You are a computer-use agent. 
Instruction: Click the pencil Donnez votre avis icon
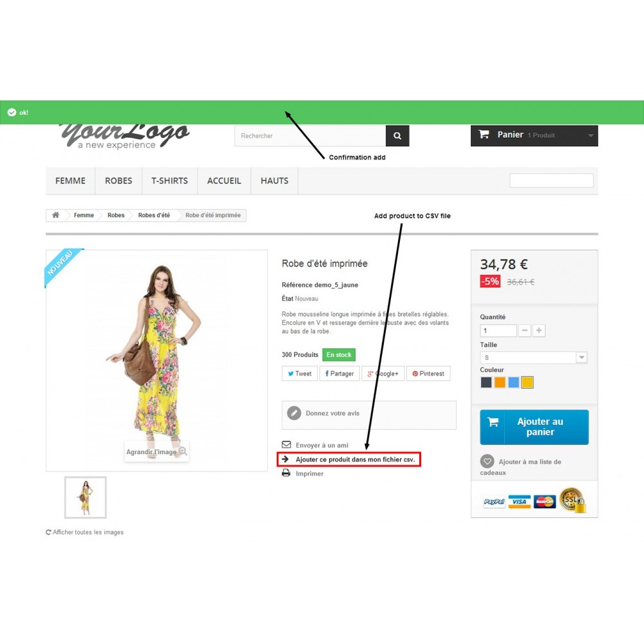(294, 413)
